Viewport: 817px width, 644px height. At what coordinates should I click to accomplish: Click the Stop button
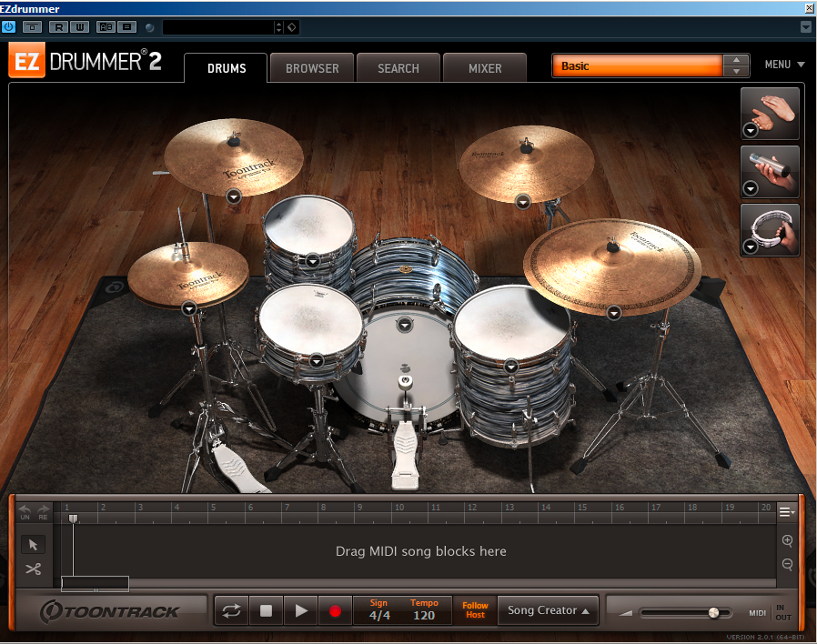coord(267,610)
